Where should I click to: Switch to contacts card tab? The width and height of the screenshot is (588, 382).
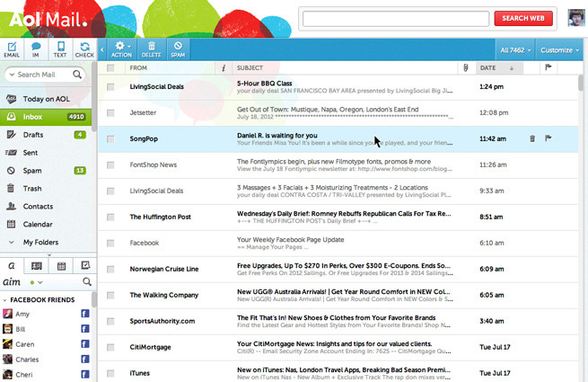[x=37, y=266]
